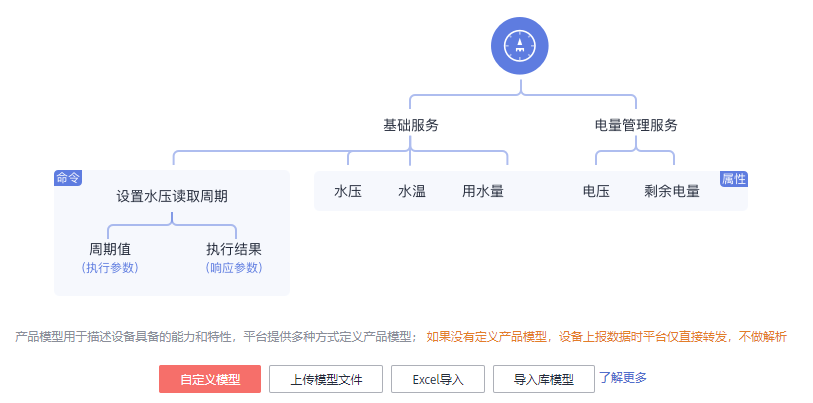Select the 电压 property
This screenshot has width=813, height=403.
click(x=596, y=191)
